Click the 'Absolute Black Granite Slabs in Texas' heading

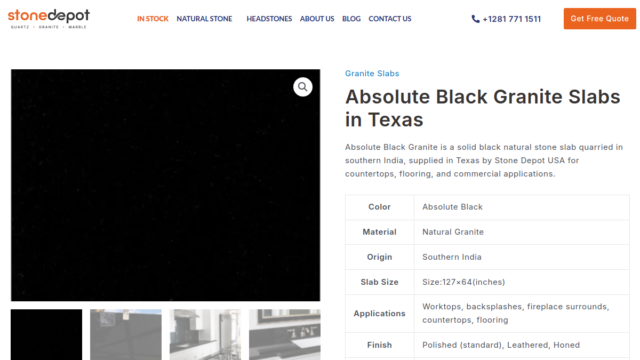[x=482, y=108]
